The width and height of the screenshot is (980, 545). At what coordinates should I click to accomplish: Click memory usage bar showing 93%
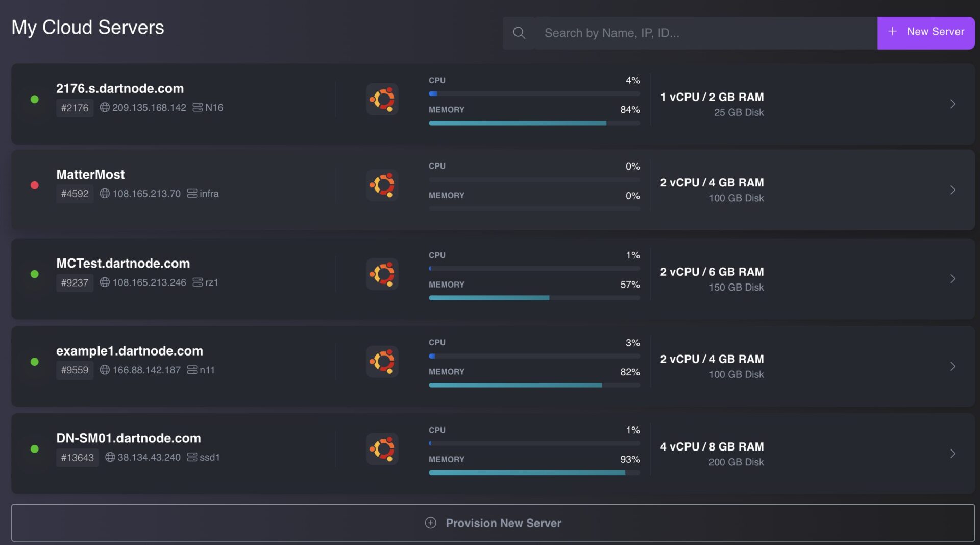[x=534, y=473]
